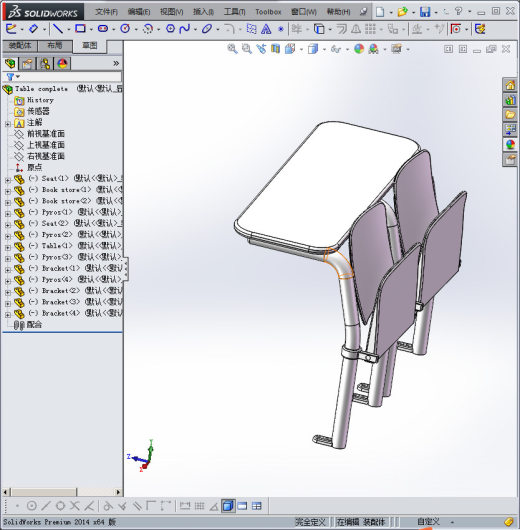The image size is (520, 530).
Task: Click the Save icon in title toolbar
Action: tap(425, 12)
